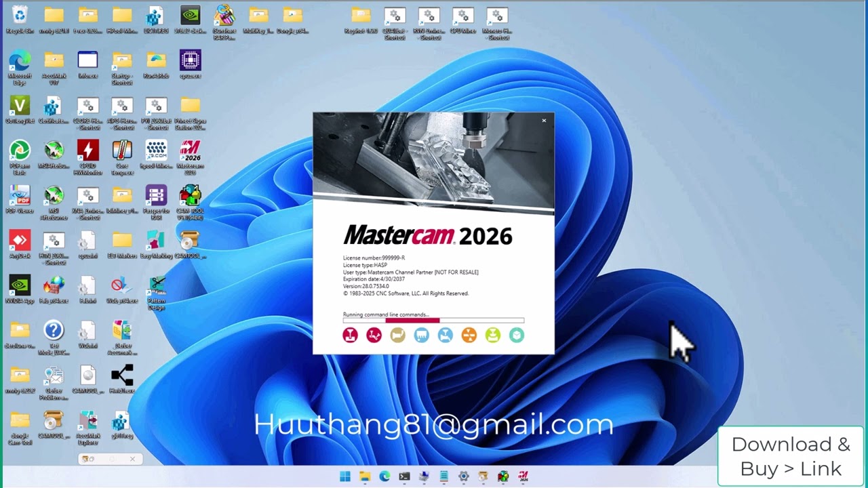Click the light blue Router product icon
This screenshot has height=488, width=868.
pos(421,335)
